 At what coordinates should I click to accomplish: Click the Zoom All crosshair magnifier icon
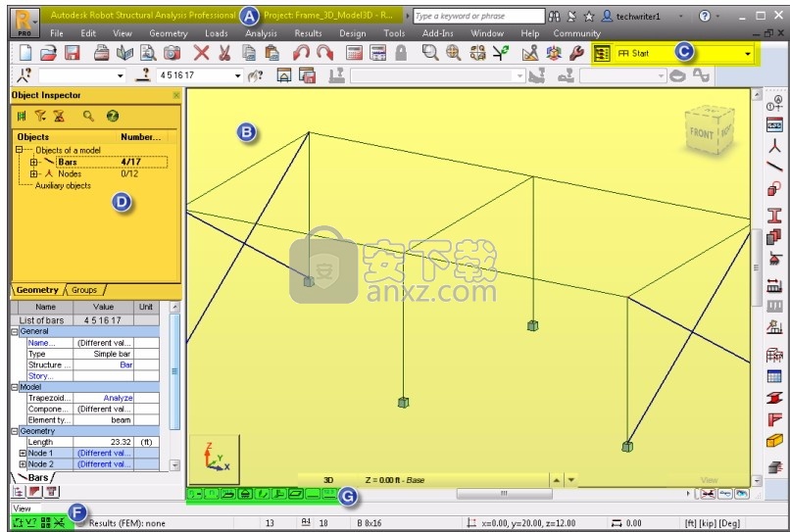click(454, 52)
